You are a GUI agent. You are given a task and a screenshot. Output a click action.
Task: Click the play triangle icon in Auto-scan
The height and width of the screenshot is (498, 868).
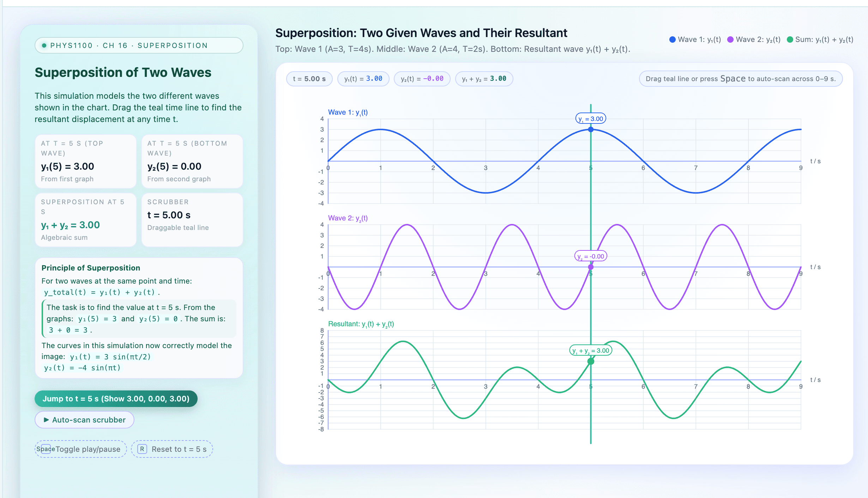click(x=46, y=420)
